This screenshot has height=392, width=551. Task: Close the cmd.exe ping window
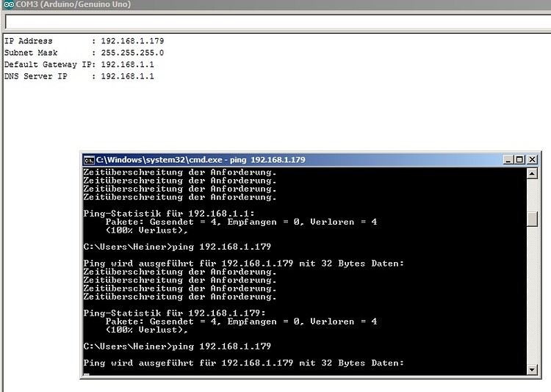click(x=533, y=160)
